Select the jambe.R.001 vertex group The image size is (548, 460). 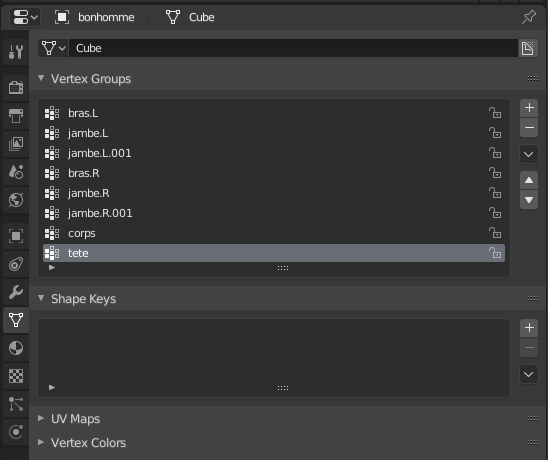[274, 213]
